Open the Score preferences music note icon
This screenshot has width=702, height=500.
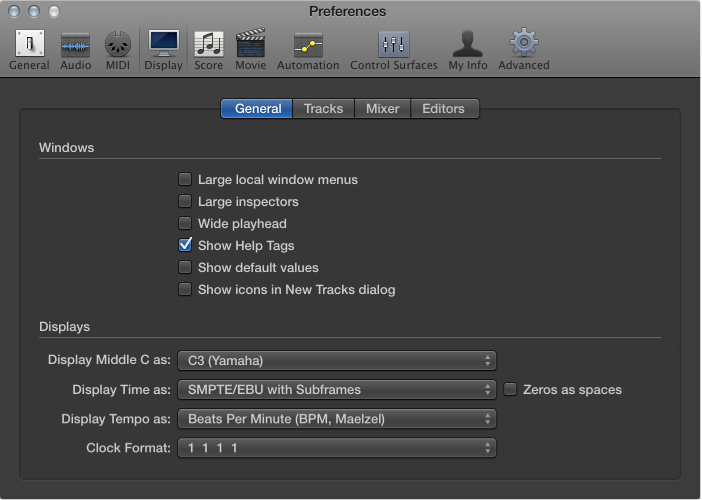(x=209, y=44)
